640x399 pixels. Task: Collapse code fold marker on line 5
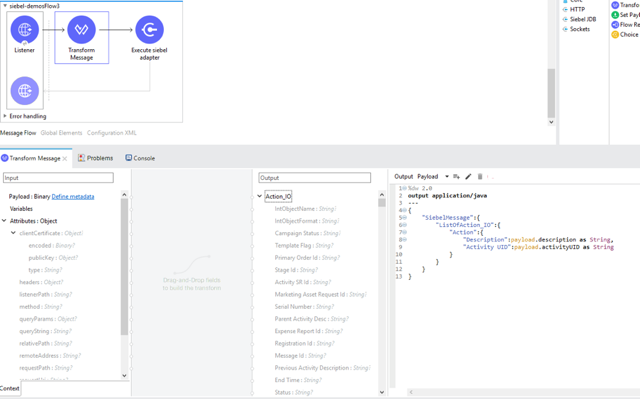(404, 217)
